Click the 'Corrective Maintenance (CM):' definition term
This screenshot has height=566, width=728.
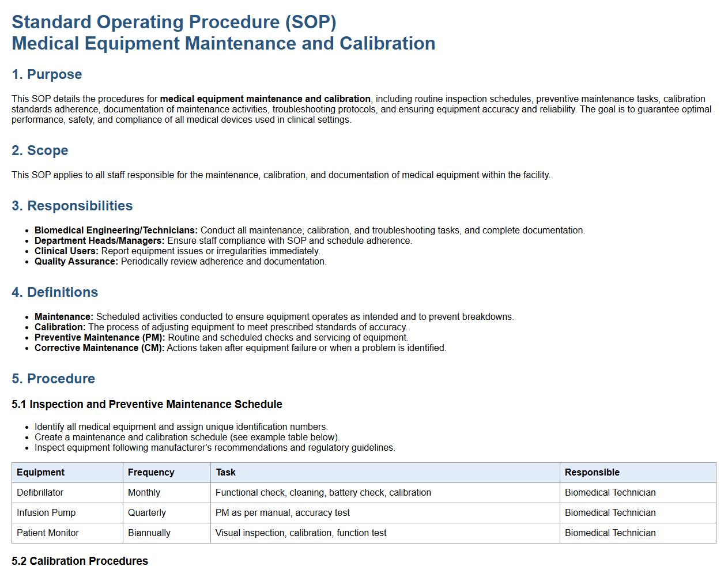[x=99, y=348]
